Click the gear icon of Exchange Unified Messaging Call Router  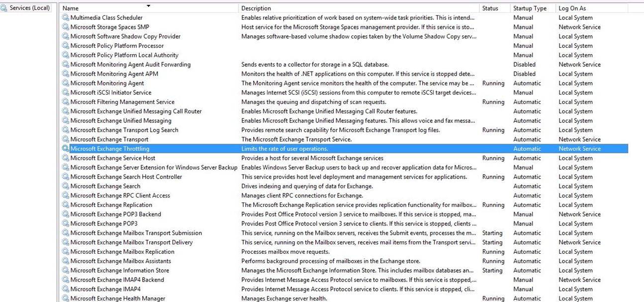(x=66, y=111)
